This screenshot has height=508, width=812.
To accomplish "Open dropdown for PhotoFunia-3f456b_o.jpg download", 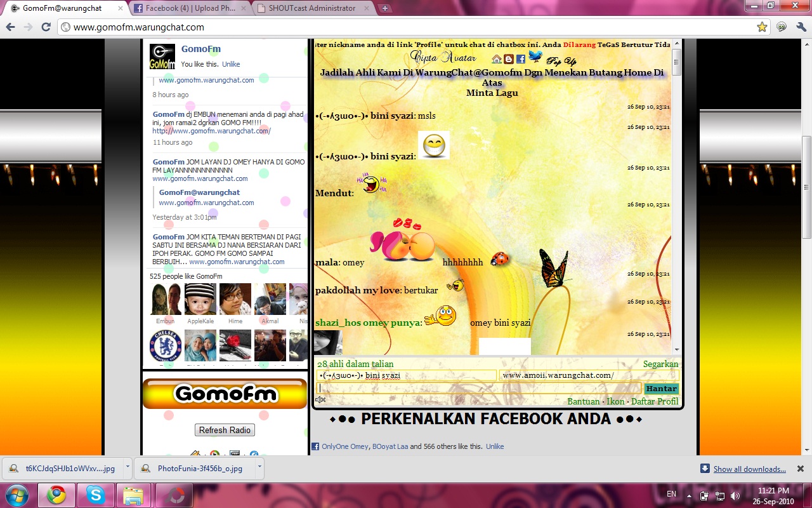I will 259,467.
